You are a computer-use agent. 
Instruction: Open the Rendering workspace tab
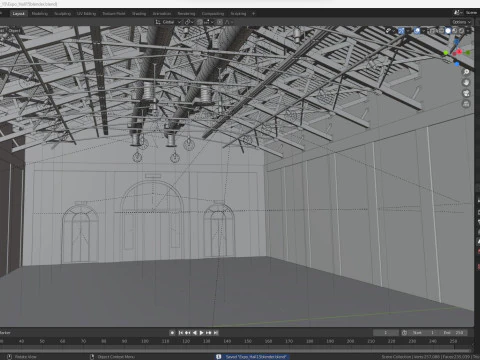(x=186, y=14)
